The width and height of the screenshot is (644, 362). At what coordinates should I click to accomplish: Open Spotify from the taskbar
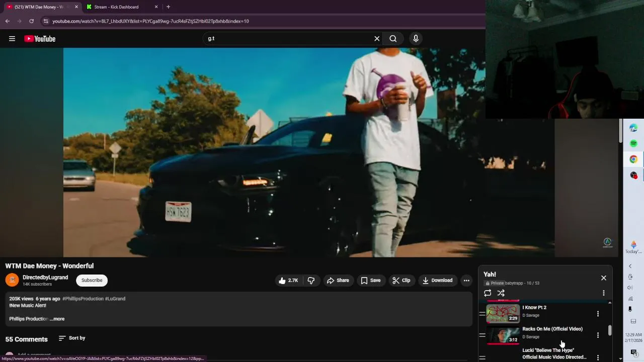633,144
